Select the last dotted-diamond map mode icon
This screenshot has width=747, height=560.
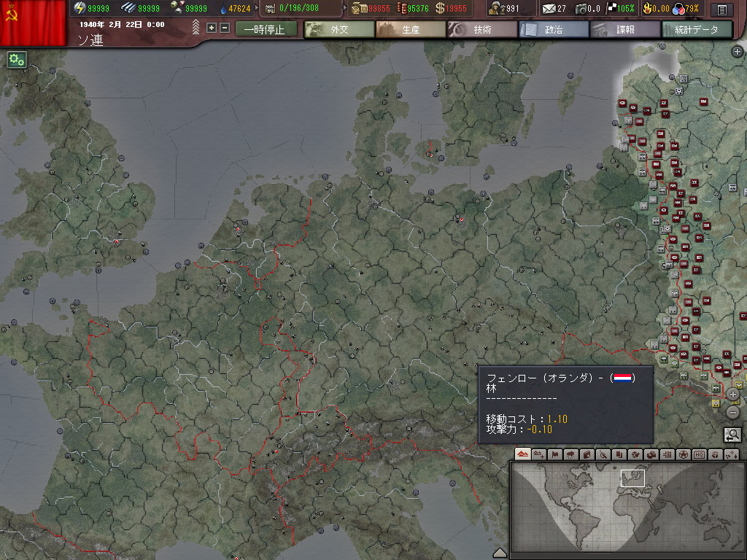[x=731, y=454]
